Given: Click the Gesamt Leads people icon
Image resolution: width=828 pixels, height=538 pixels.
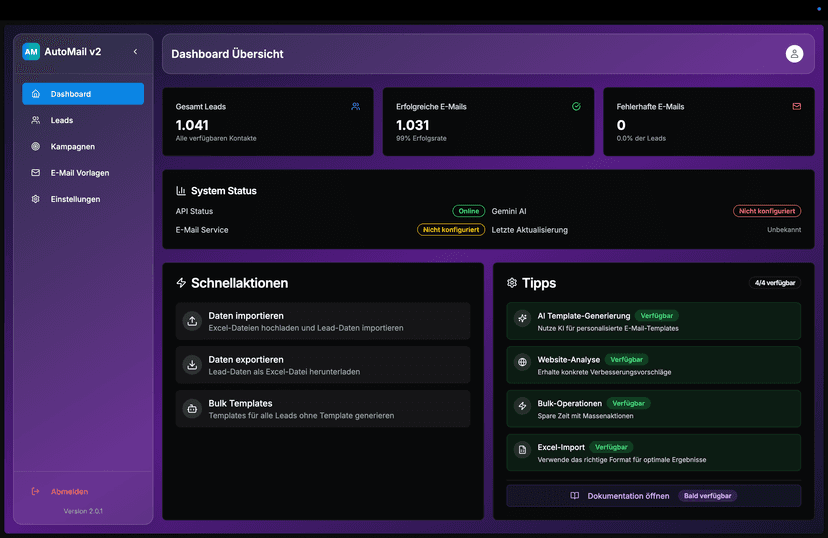Looking at the screenshot, I should click(x=355, y=106).
